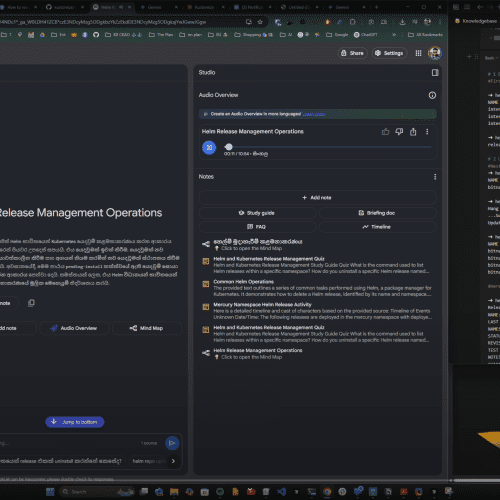Click the Share button in the header

click(353, 53)
